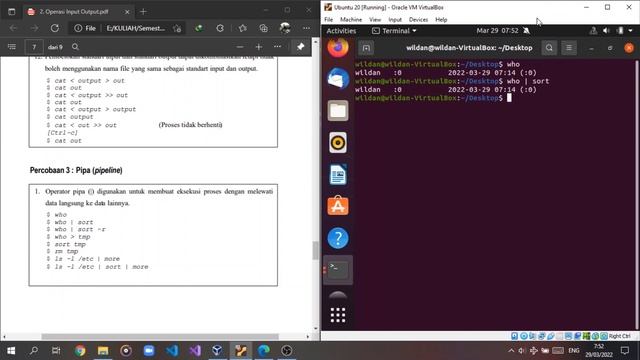Toggle Windows taskbar volume icon

(x=522, y=351)
